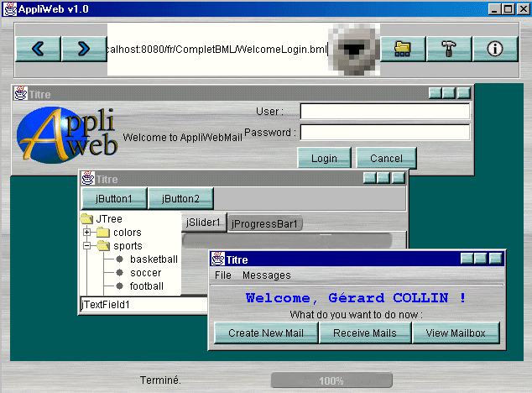
Task: Close the mail Titre internal window
Action: (495, 259)
